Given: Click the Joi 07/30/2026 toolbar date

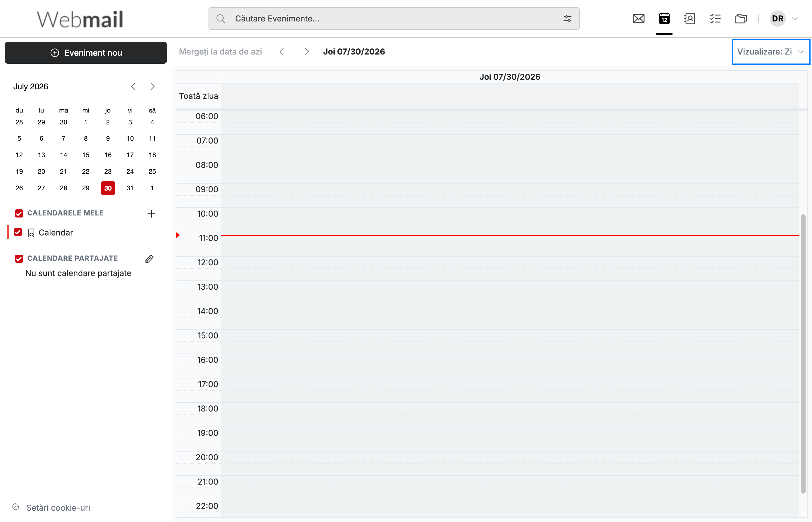Looking at the screenshot, I should [354, 52].
